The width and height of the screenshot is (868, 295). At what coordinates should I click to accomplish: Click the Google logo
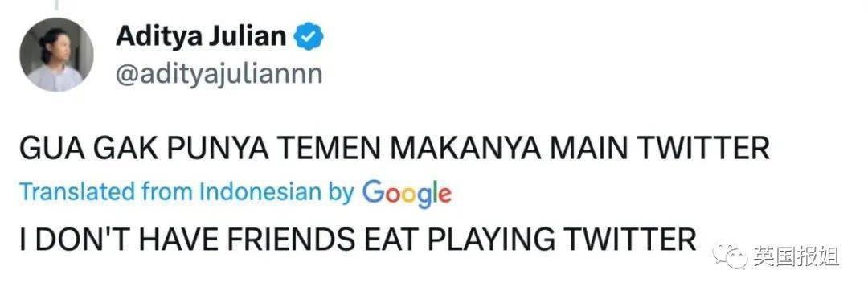(x=407, y=195)
